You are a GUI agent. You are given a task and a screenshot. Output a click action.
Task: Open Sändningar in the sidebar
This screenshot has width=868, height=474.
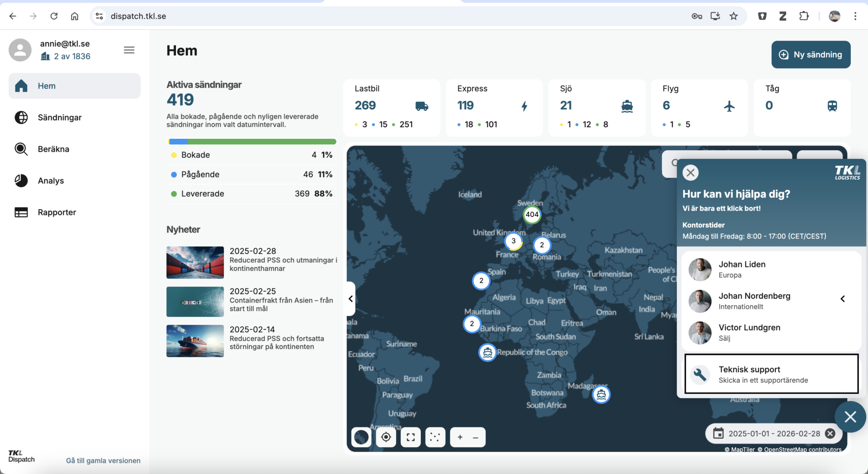click(x=60, y=118)
